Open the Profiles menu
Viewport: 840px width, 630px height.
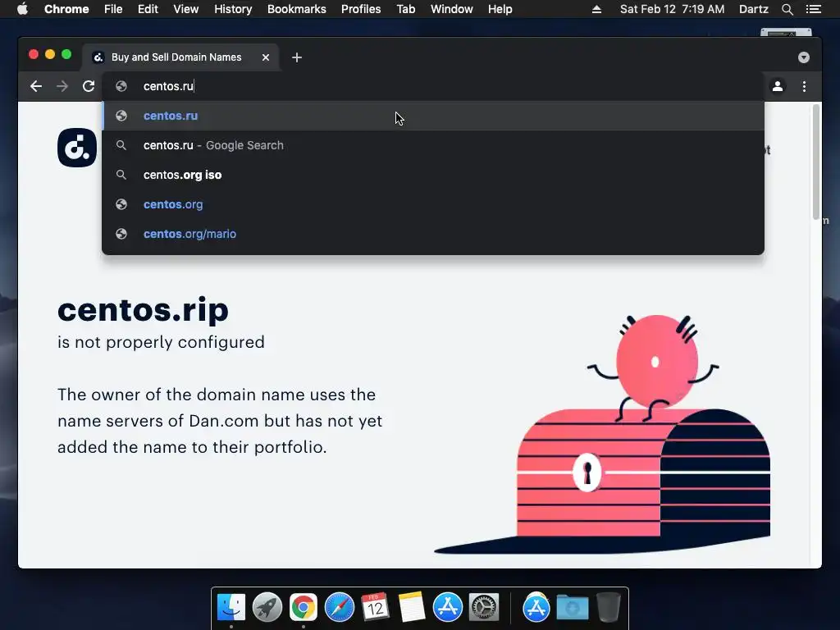(x=361, y=9)
